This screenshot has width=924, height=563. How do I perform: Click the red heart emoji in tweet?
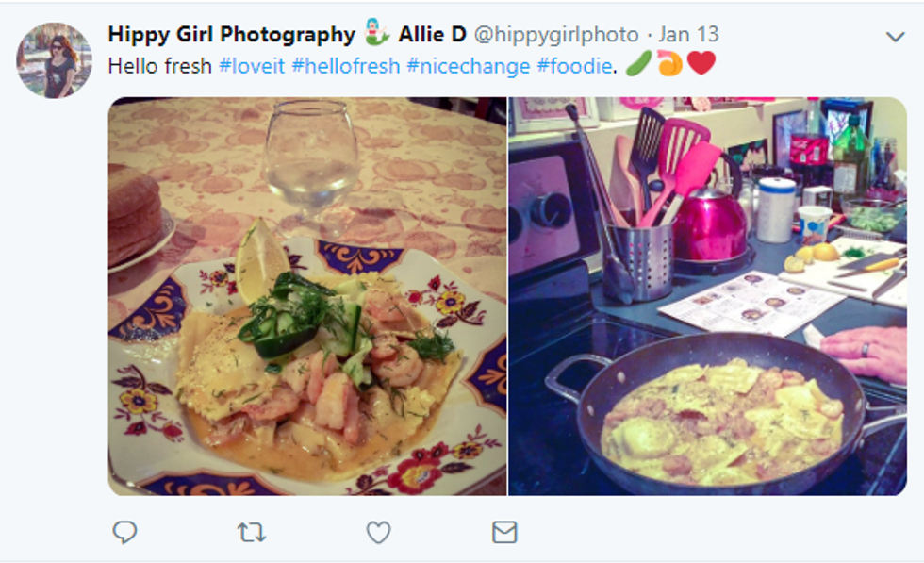click(x=701, y=63)
